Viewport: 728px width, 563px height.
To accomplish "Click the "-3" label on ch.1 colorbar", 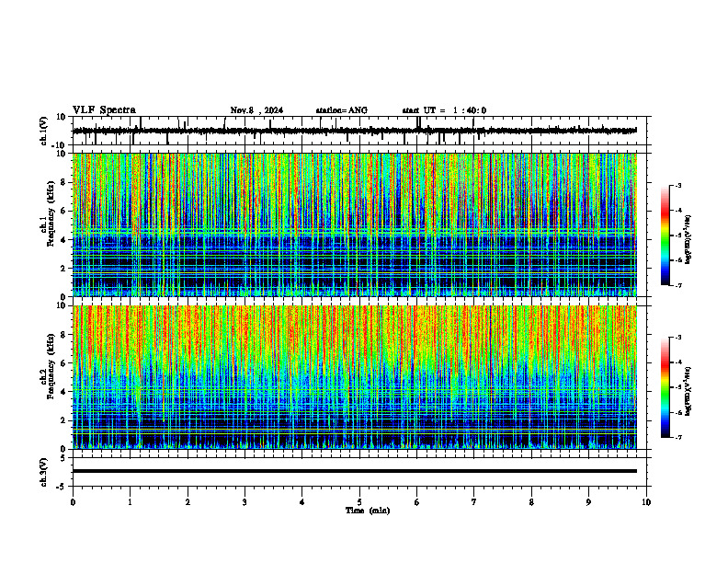I will coord(678,185).
